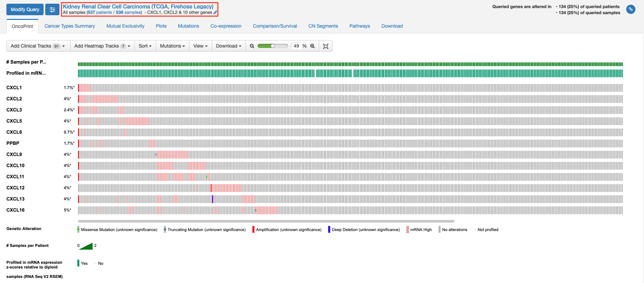
Task: Select CXCL5 track label
Action: [x=14, y=121]
